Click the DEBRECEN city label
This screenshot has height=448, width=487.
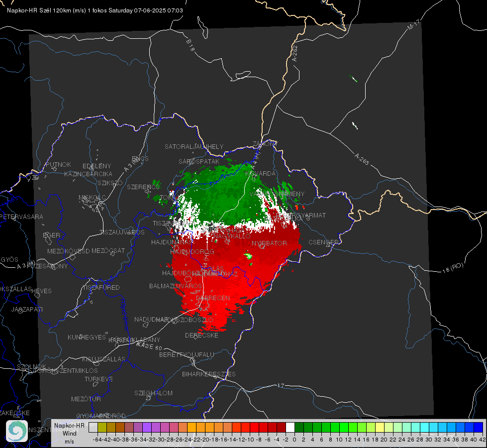[213, 298]
